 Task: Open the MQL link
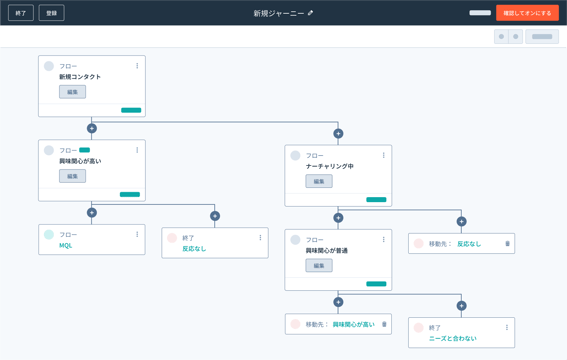[x=65, y=245]
